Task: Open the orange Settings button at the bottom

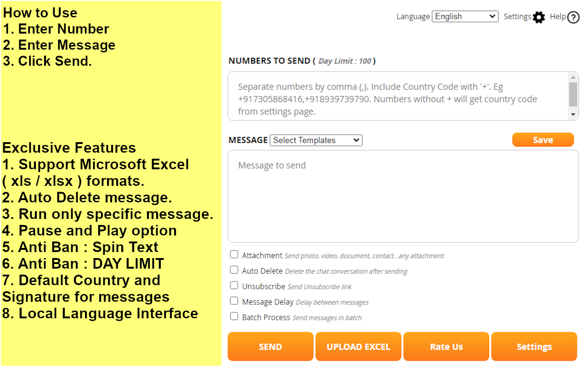Action: (534, 346)
